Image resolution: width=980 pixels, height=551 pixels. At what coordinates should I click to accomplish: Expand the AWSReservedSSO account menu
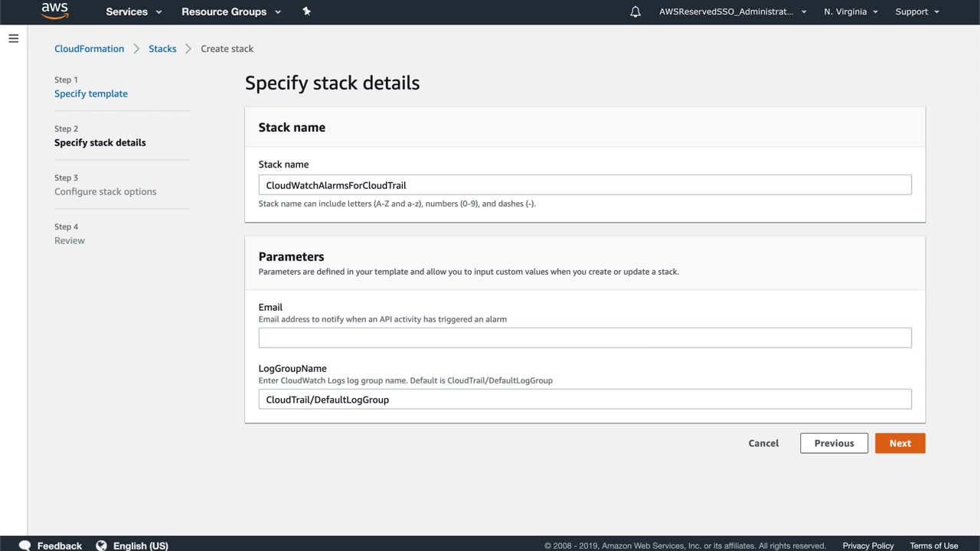[x=732, y=11]
